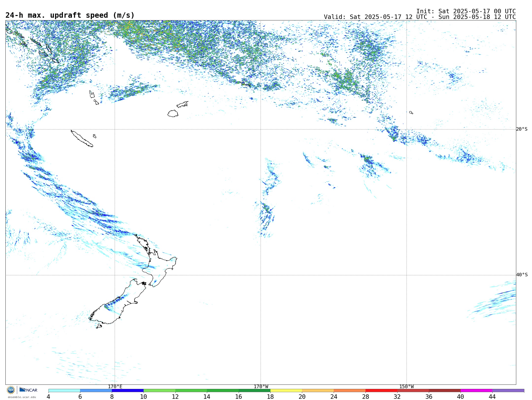Viewport: 532px width, 400px height.
Task: Click colorbar tick label 44
Action: [492, 397]
